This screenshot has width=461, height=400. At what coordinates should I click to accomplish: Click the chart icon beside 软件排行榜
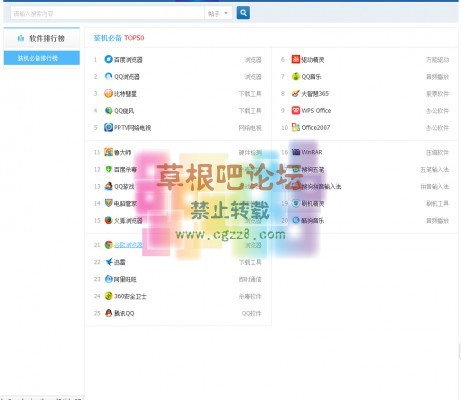coord(21,38)
